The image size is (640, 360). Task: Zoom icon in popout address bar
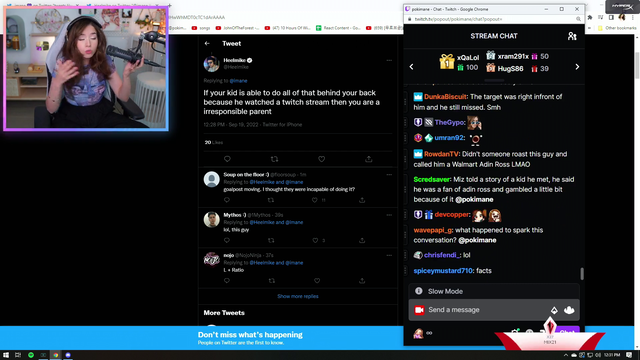coord(578,19)
